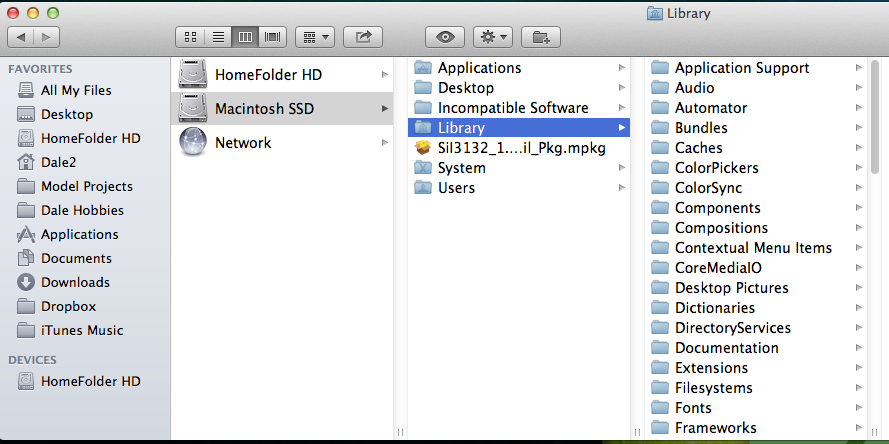The height and width of the screenshot is (444, 889).
Task: Expand HomeFolder HD with its column arrow
Action: click(385, 74)
